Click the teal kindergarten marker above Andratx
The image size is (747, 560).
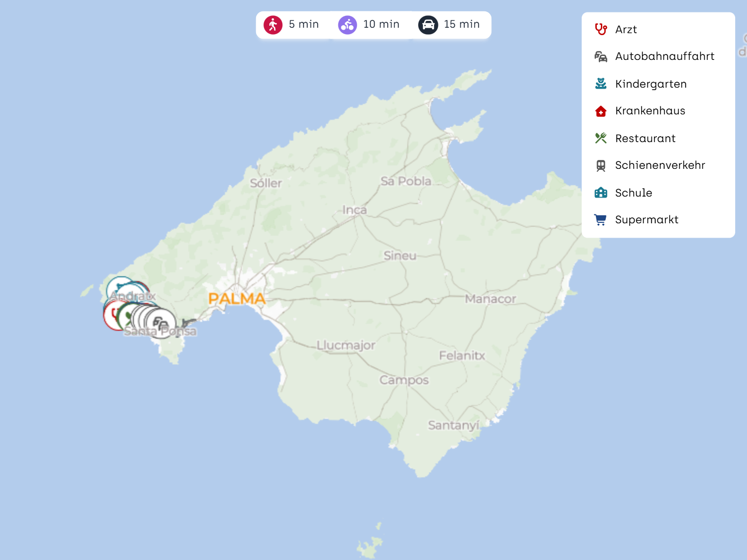[118, 285]
